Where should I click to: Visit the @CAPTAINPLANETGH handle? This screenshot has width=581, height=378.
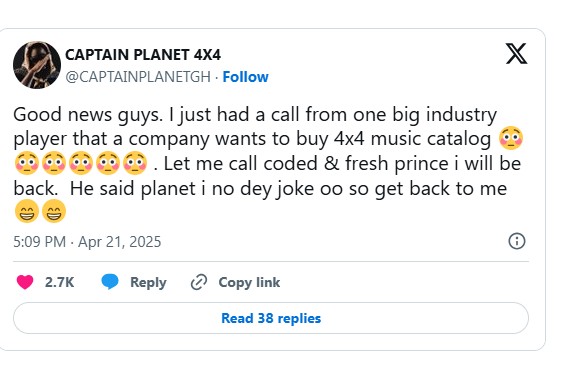[x=138, y=77]
